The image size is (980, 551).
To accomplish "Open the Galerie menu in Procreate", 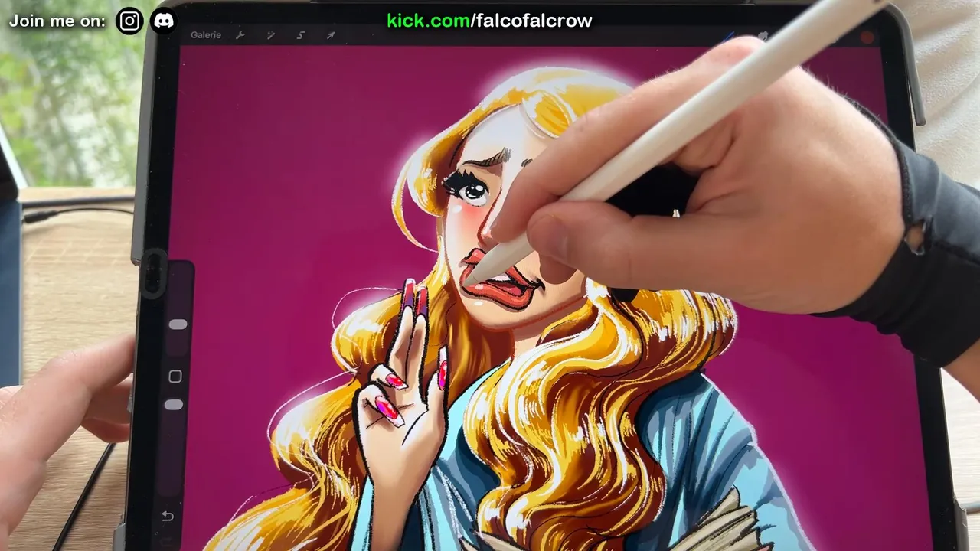I will point(206,35).
